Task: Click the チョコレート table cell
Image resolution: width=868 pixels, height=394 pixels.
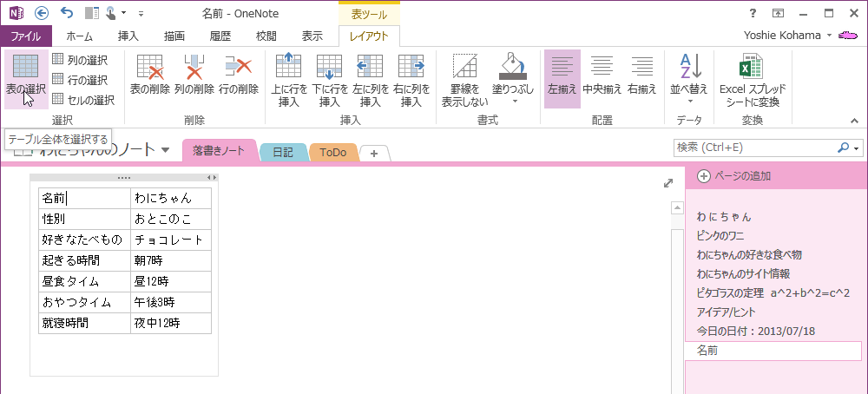Action: coord(171,240)
